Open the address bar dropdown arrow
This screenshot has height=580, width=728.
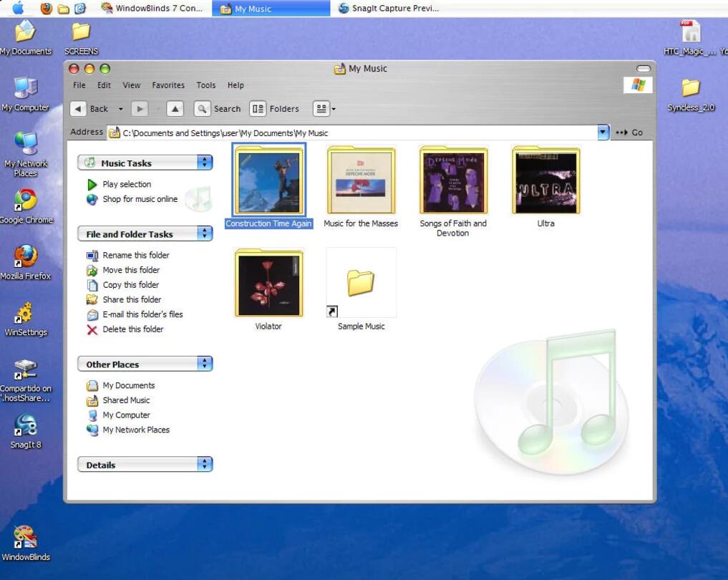[x=603, y=132]
